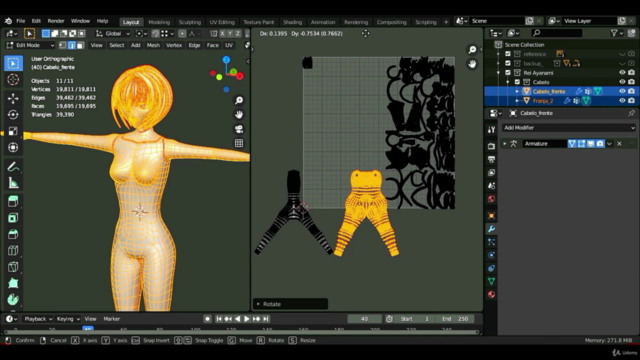Select the Transform tool
The image size is (640, 360).
pyautogui.click(x=13, y=147)
